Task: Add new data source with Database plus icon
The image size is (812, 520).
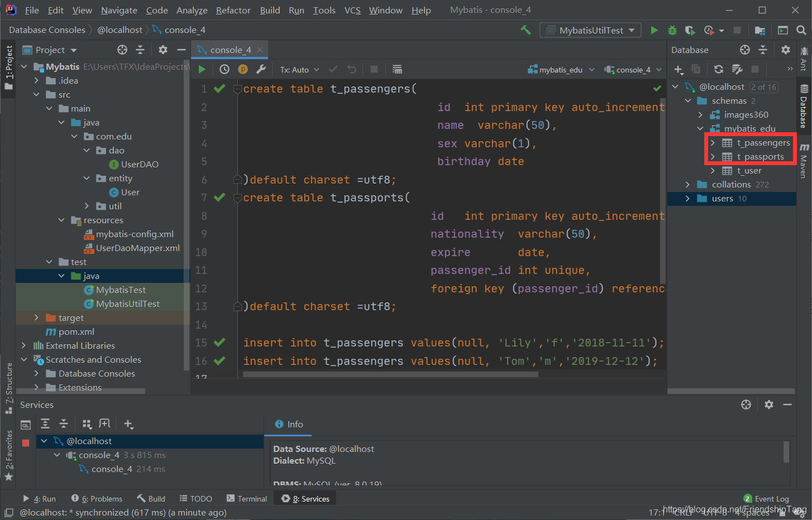Action: click(679, 69)
